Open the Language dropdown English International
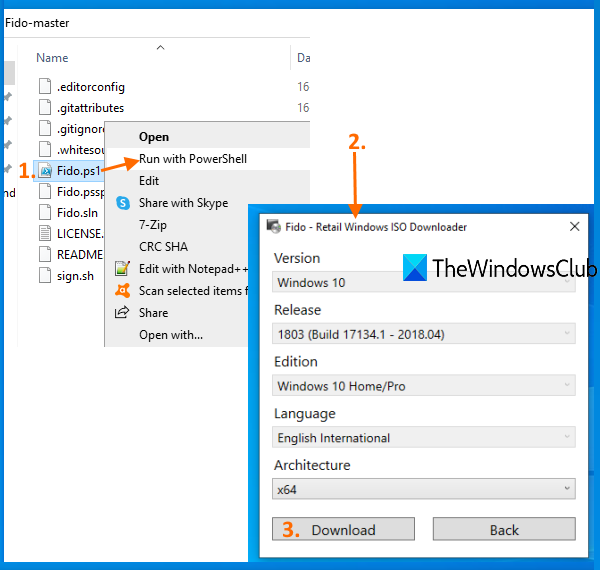The width and height of the screenshot is (600, 570). 424,437
